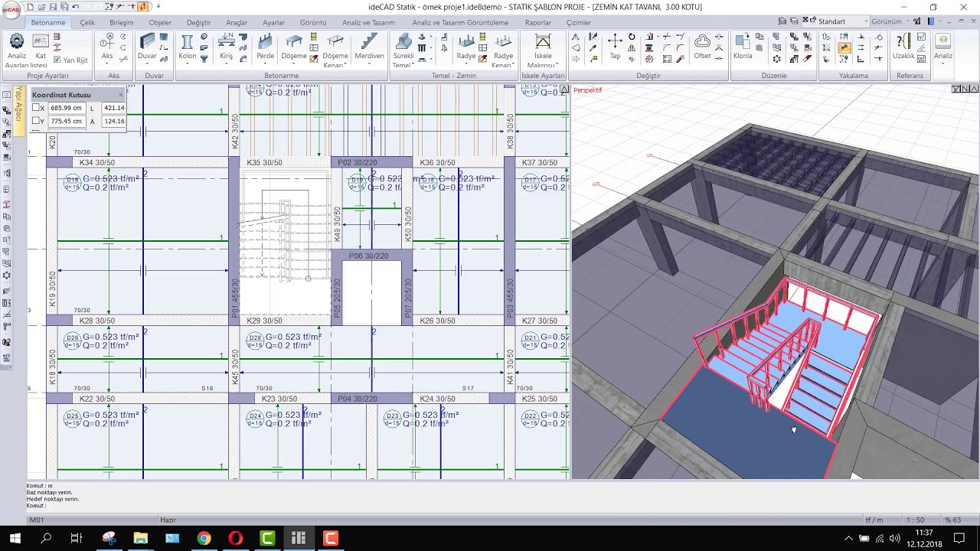Select the Perde shear wall tool
Image resolution: width=980 pixels, height=551 pixels.
coord(265,47)
